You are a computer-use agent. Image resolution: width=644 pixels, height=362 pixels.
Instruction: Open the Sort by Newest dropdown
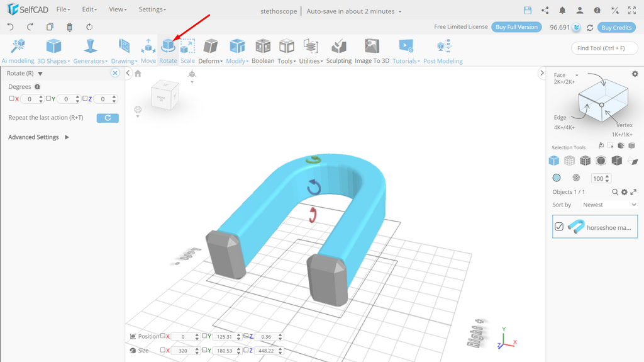pos(609,205)
